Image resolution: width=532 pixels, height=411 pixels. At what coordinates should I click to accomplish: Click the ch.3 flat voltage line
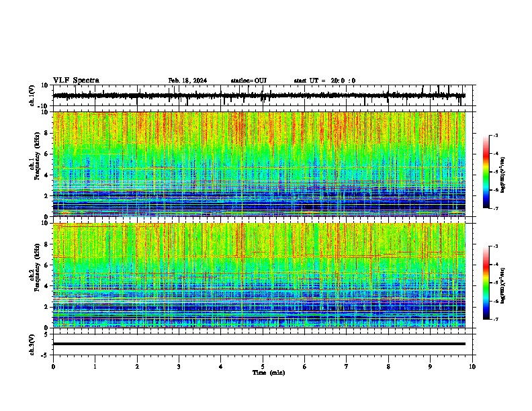coord(259,344)
